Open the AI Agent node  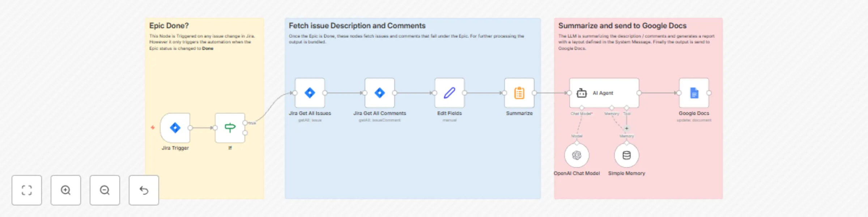604,93
